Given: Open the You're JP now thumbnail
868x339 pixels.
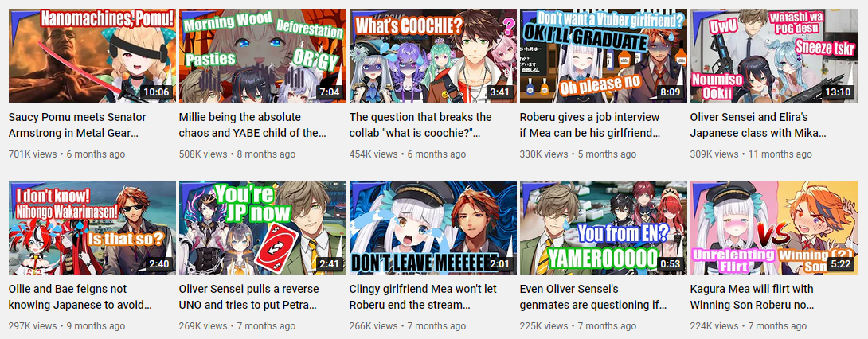Looking at the screenshot, I should coord(263,228).
